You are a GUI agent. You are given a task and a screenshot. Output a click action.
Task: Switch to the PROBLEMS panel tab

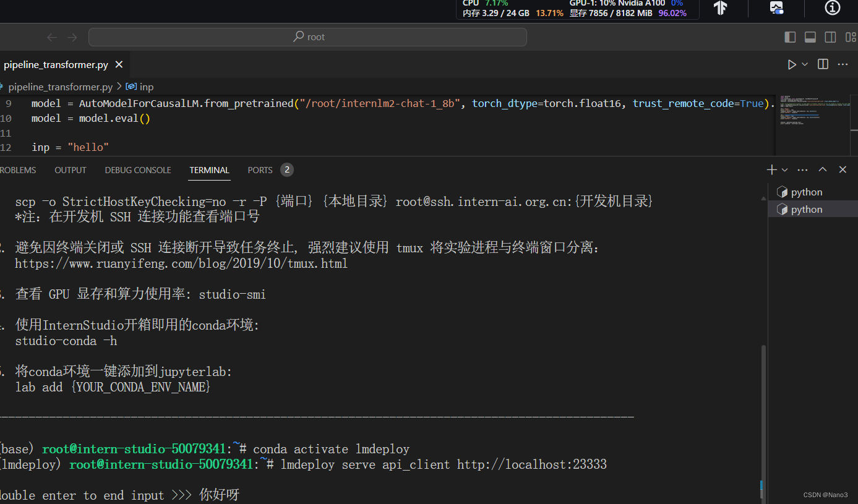(17, 170)
